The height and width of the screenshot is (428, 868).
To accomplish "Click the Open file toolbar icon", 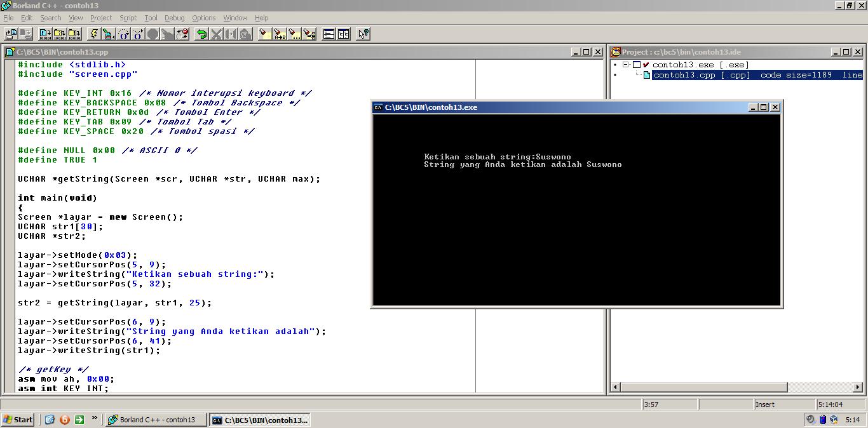I will pos(11,34).
